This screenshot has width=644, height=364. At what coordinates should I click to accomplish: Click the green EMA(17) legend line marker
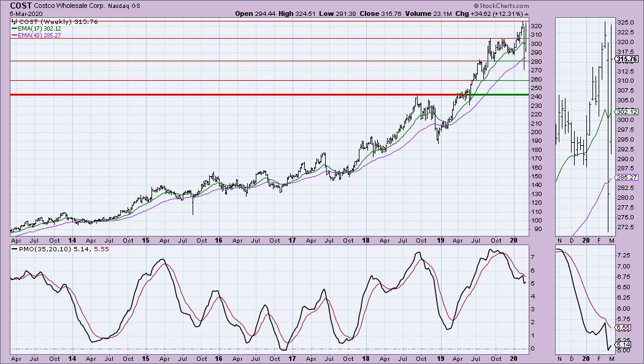[x=14, y=29]
